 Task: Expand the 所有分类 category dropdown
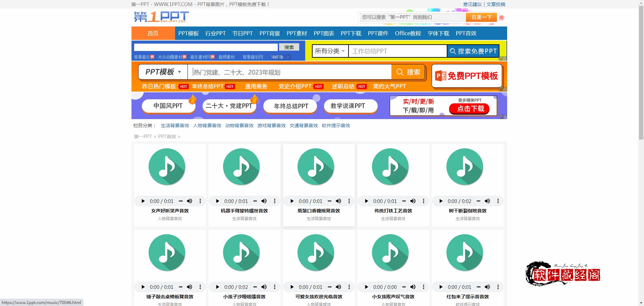point(330,51)
